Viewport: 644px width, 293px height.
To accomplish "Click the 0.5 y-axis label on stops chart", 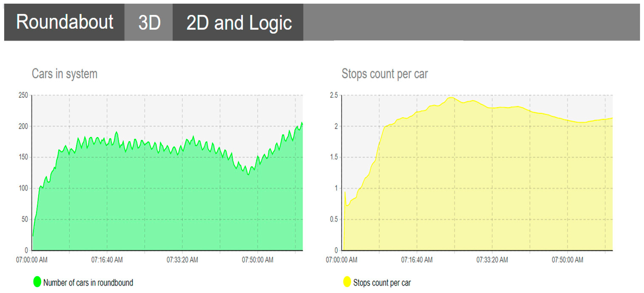I will point(334,219).
